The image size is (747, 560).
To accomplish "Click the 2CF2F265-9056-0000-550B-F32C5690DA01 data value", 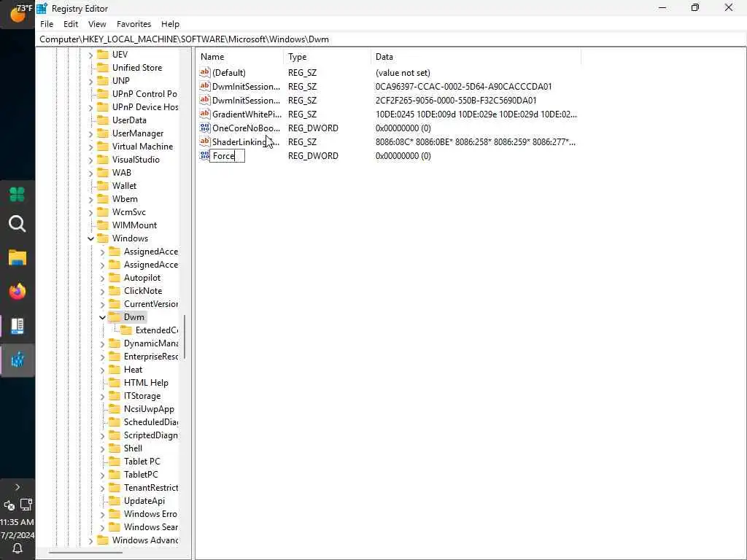I will pyautogui.click(x=456, y=100).
